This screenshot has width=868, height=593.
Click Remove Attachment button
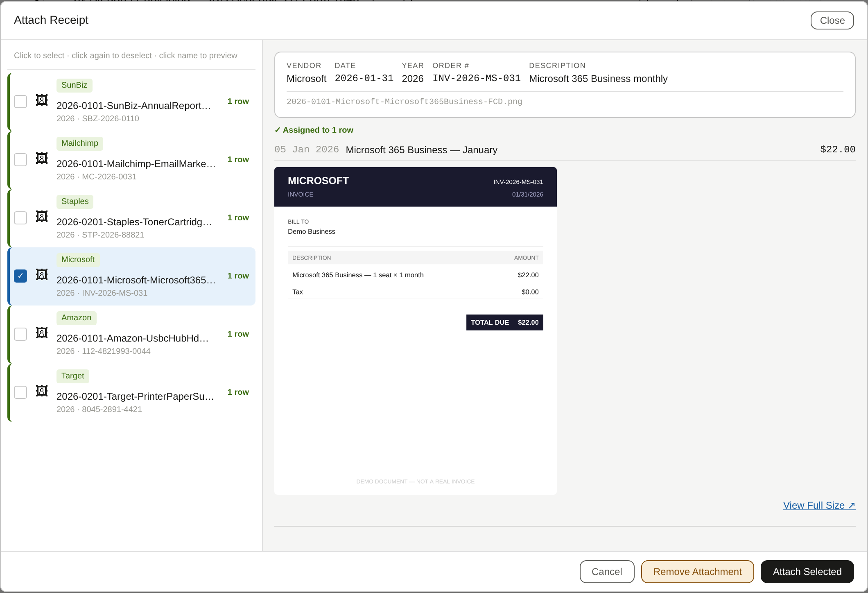coord(697,572)
